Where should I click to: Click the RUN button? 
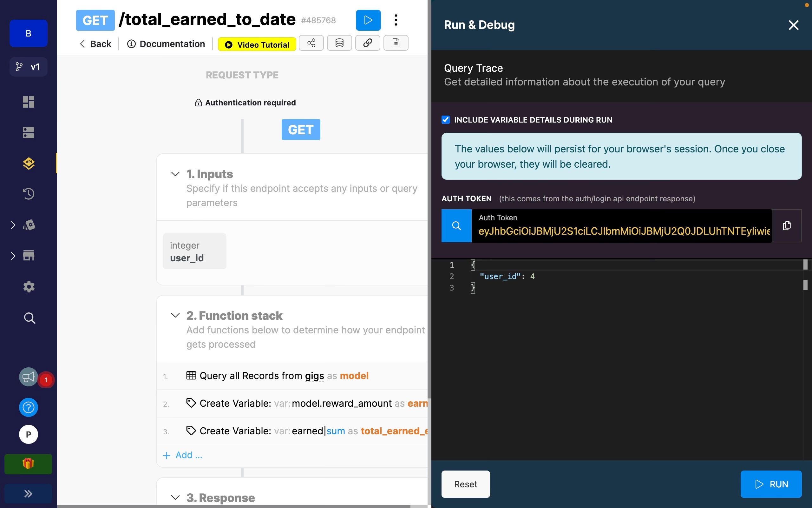(x=771, y=484)
